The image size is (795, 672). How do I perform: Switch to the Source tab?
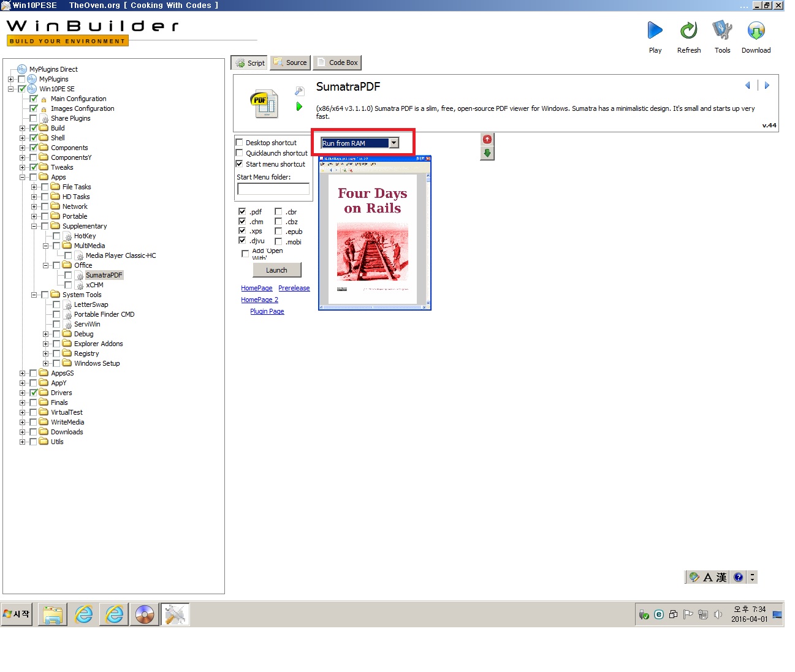coord(290,62)
